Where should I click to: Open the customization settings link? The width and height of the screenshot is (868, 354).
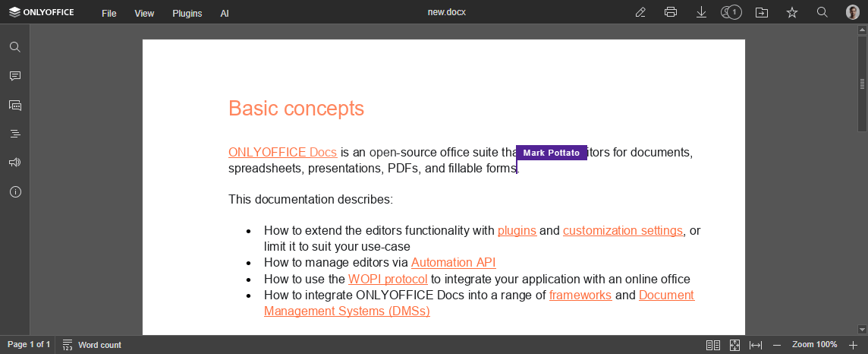click(623, 230)
